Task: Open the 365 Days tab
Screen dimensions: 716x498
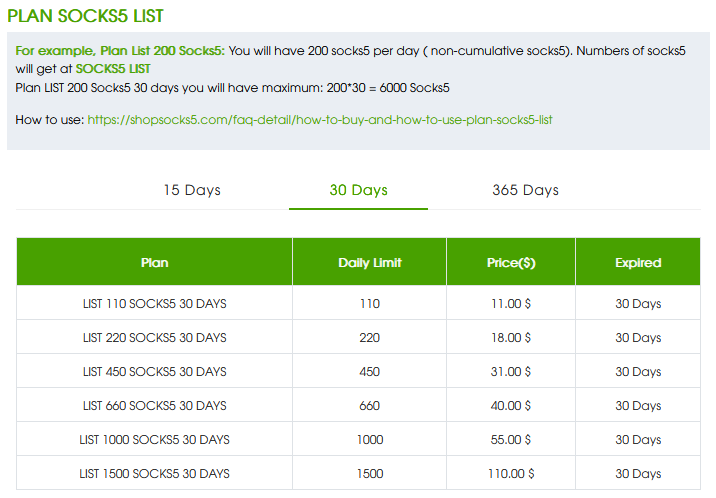Action: (x=525, y=190)
